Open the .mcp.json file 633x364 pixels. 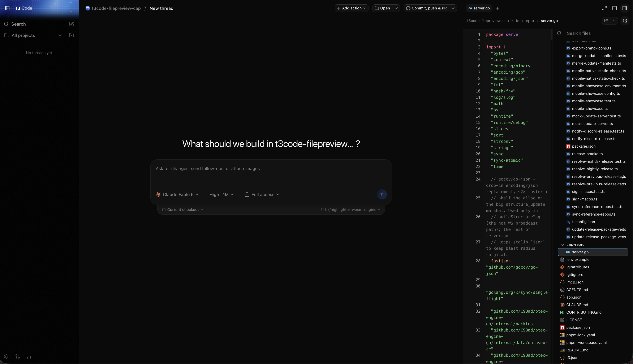[593, 282]
